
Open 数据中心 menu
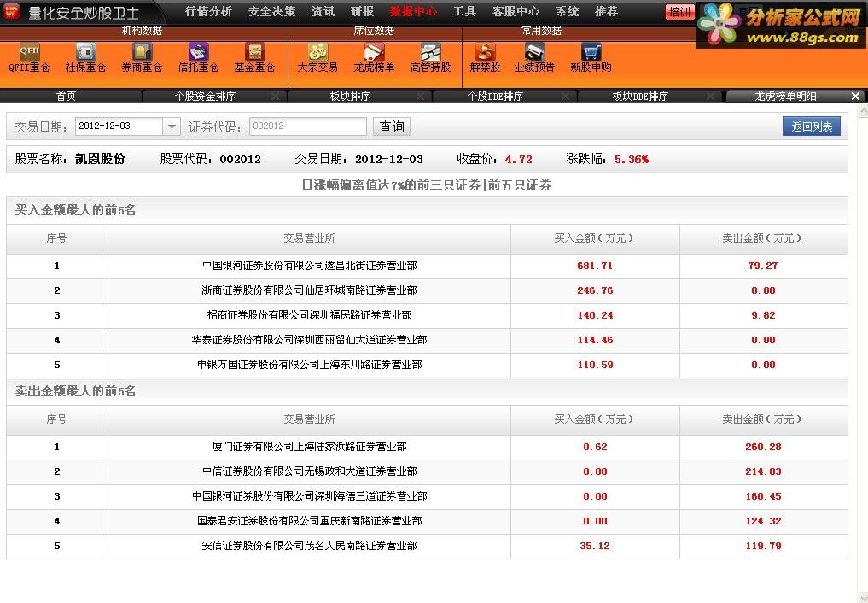pyautogui.click(x=414, y=11)
